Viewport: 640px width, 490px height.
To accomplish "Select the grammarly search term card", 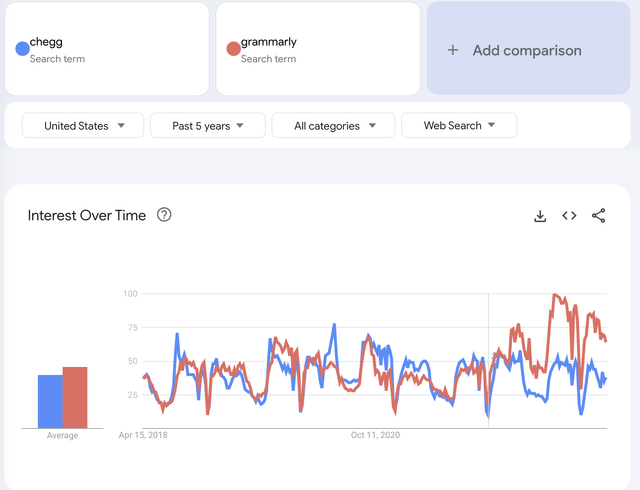I will [318, 49].
